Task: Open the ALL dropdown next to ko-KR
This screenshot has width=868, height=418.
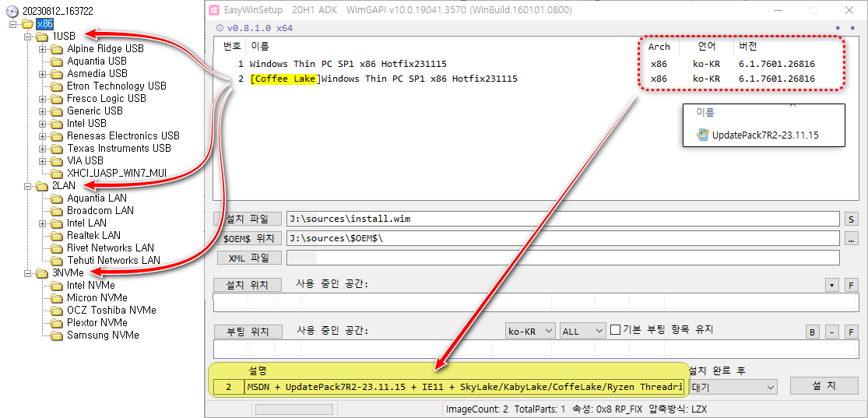Action: pyautogui.click(x=583, y=331)
